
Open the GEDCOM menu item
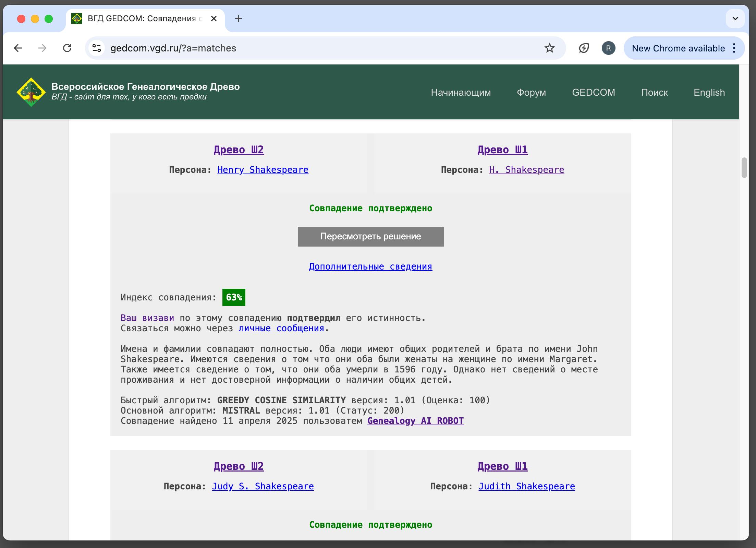[x=593, y=92]
